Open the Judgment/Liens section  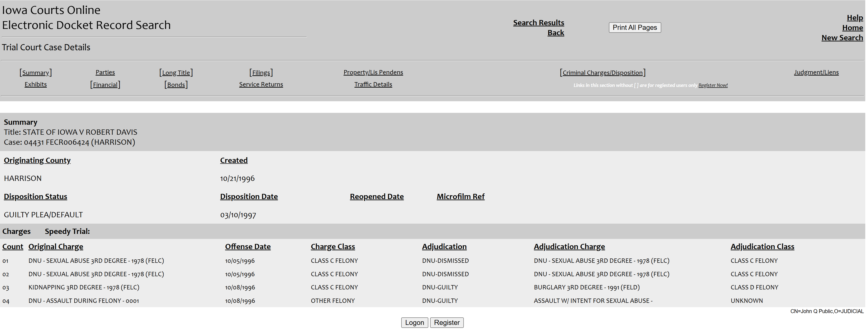(816, 72)
